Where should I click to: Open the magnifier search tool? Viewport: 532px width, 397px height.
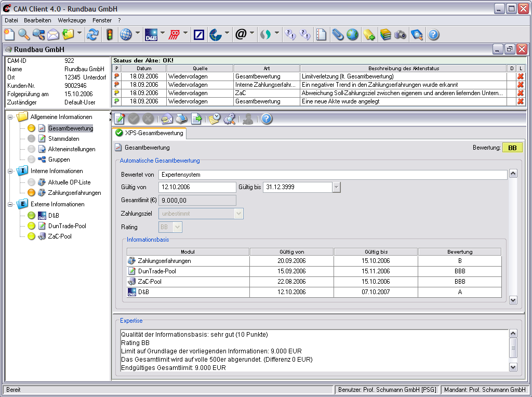click(24, 35)
